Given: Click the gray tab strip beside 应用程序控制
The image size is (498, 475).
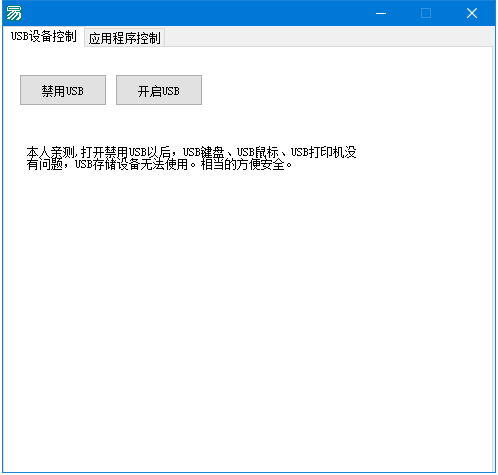Looking at the screenshot, I should click(328, 37).
